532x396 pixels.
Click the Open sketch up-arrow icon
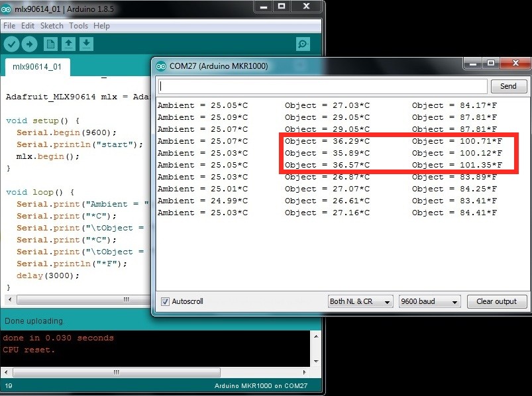pos(68,44)
